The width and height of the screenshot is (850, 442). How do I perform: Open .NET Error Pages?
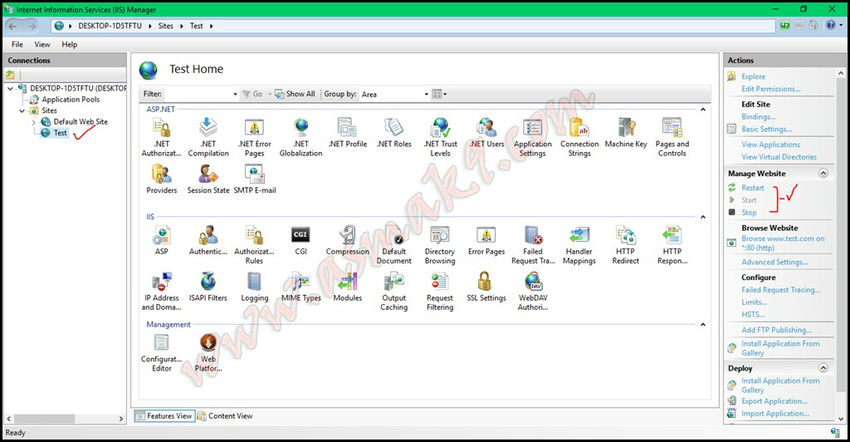tap(254, 138)
